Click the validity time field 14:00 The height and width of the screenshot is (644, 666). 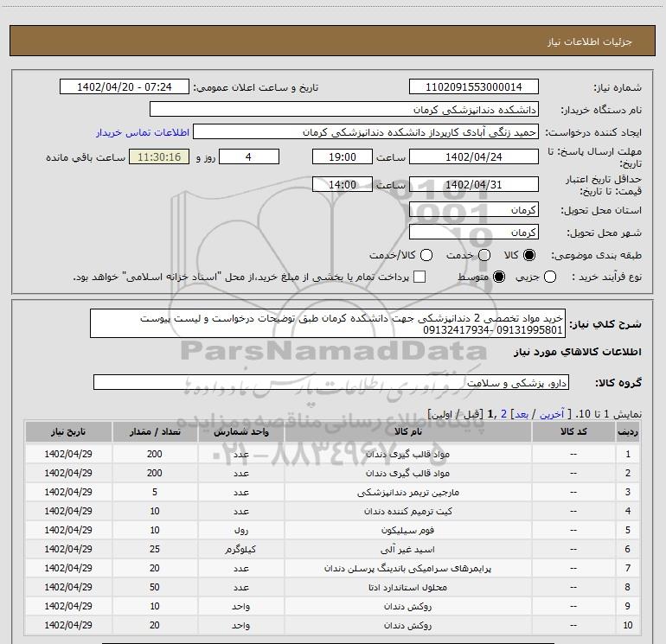(x=343, y=184)
